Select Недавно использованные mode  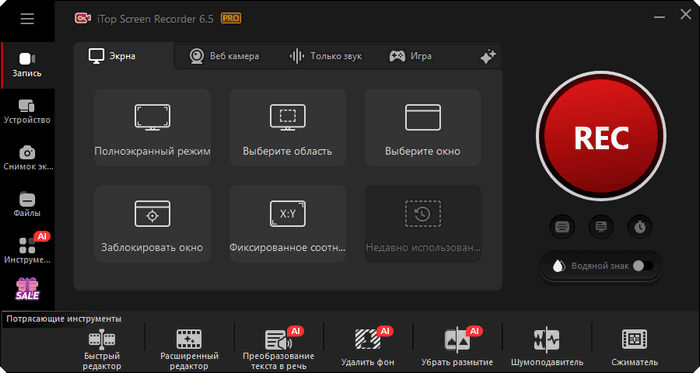click(423, 224)
